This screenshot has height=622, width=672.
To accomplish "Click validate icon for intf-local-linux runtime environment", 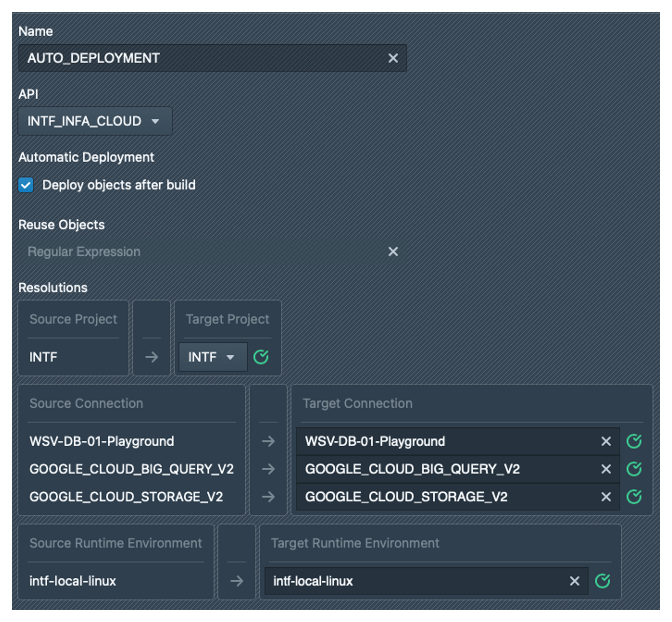I will point(602,581).
